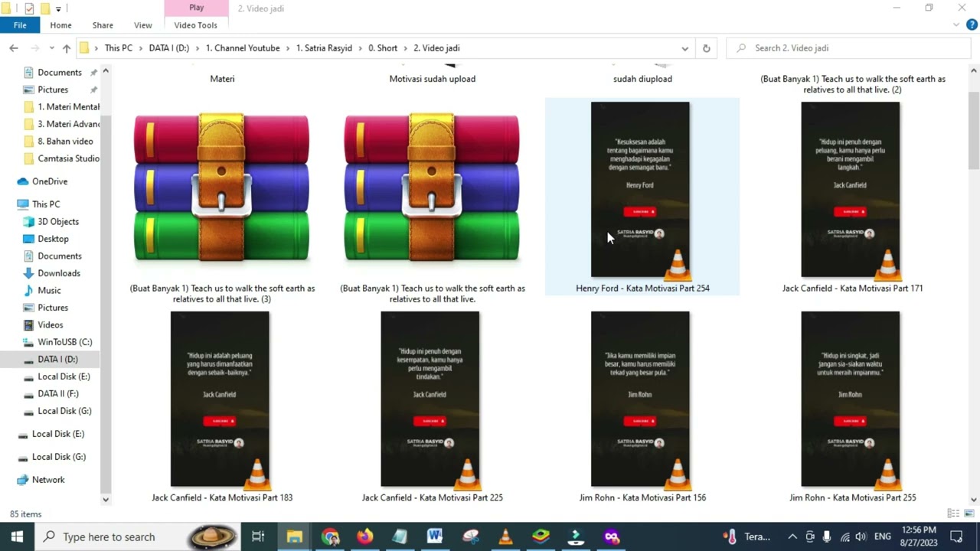Refresh the current folder
Screen dimensions: 980x551
point(706,48)
